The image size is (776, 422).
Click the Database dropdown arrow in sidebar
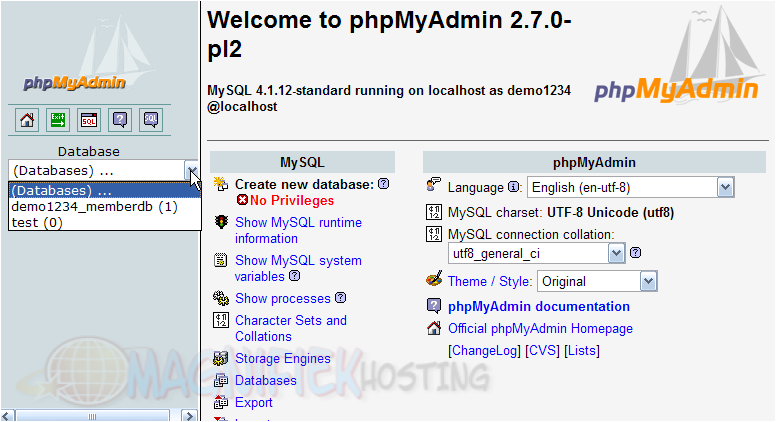pos(192,171)
